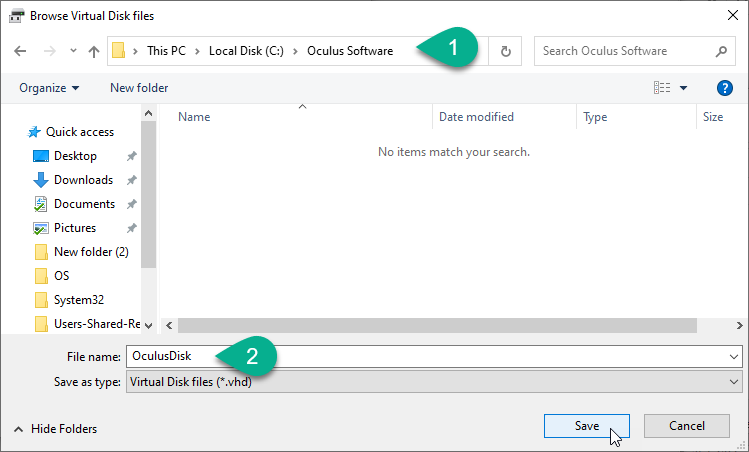This screenshot has height=452, width=749.
Task: Click the search magnifier icon
Action: [721, 51]
